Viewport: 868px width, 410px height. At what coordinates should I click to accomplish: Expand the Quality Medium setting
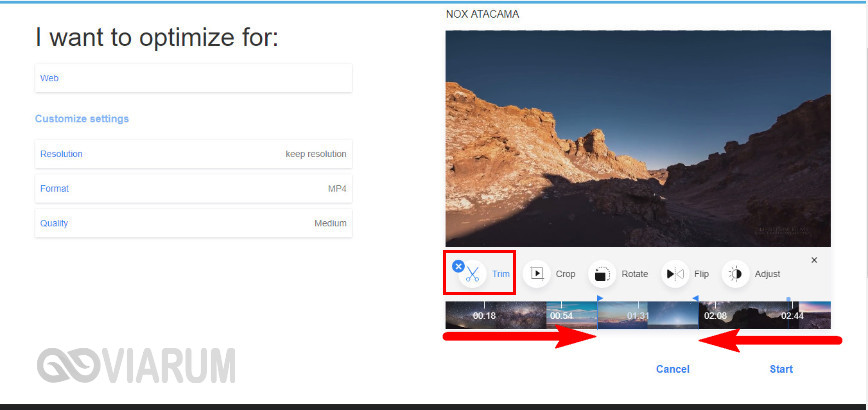[193, 223]
